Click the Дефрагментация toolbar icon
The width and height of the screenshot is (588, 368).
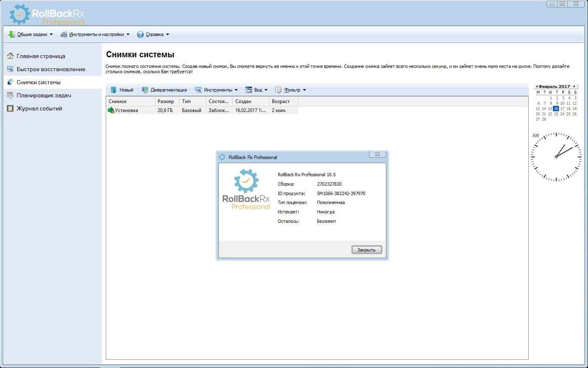coord(145,90)
